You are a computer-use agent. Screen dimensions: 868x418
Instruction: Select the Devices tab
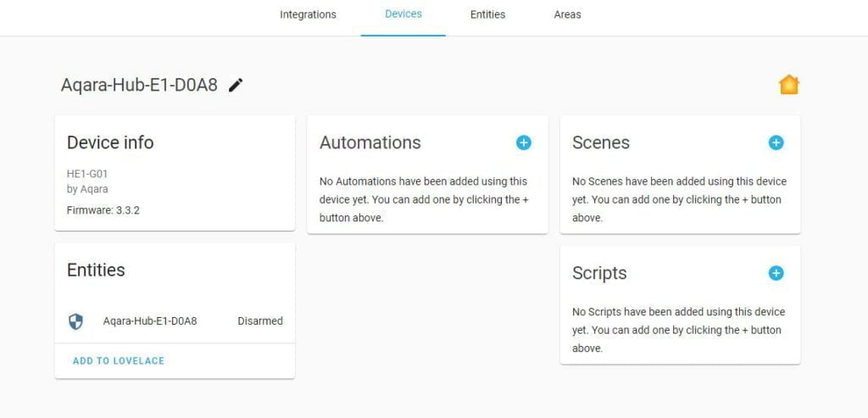(x=403, y=14)
